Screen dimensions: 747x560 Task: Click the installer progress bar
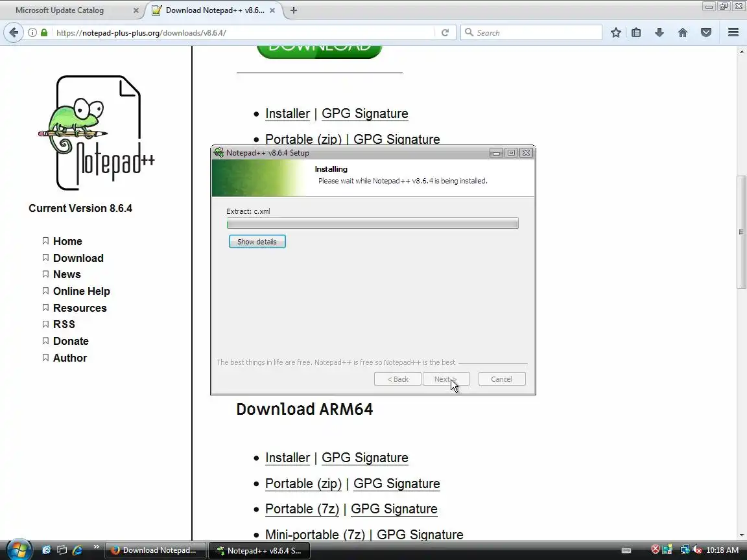(x=373, y=224)
